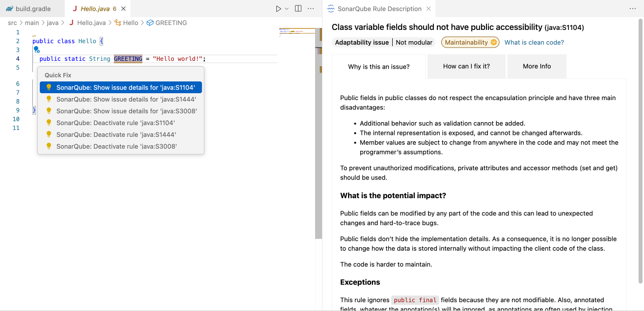Screen dimensions: 644x311
Task: Click the SonarQube wave icon in tab
Action: (x=331, y=9)
